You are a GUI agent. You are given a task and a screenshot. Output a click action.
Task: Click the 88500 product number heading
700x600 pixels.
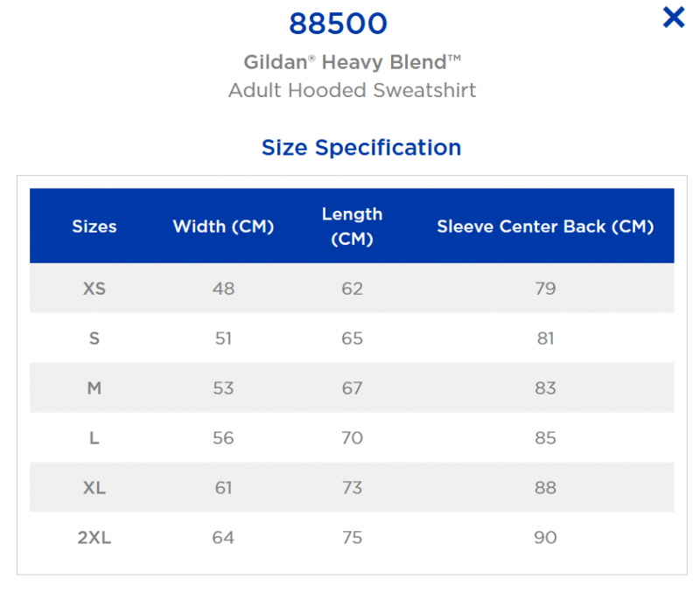[338, 24]
